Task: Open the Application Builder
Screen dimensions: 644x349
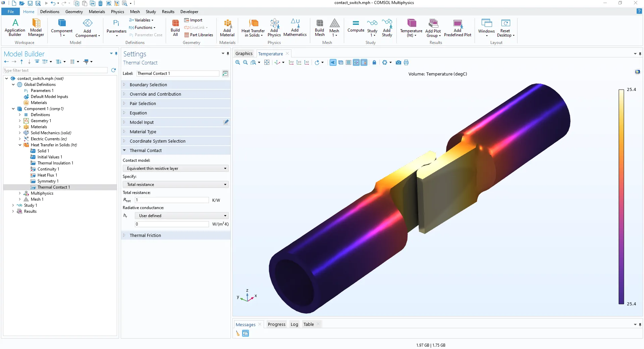Action: pyautogui.click(x=15, y=28)
